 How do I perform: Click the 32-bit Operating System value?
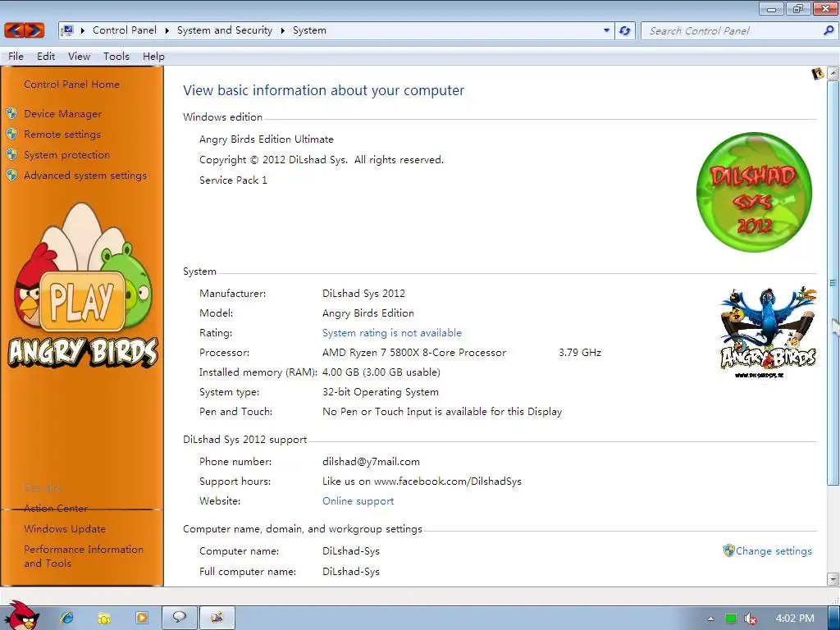pyautogui.click(x=381, y=391)
